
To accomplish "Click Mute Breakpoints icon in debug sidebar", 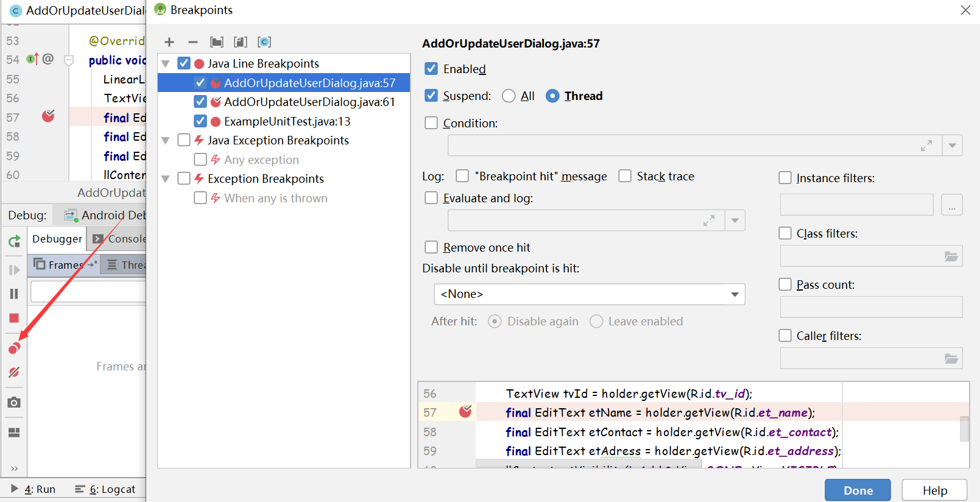I will tap(14, 372).
